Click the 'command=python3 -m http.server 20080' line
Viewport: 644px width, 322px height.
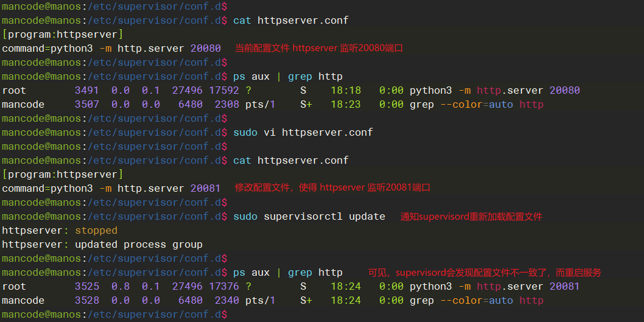[111, 48]
